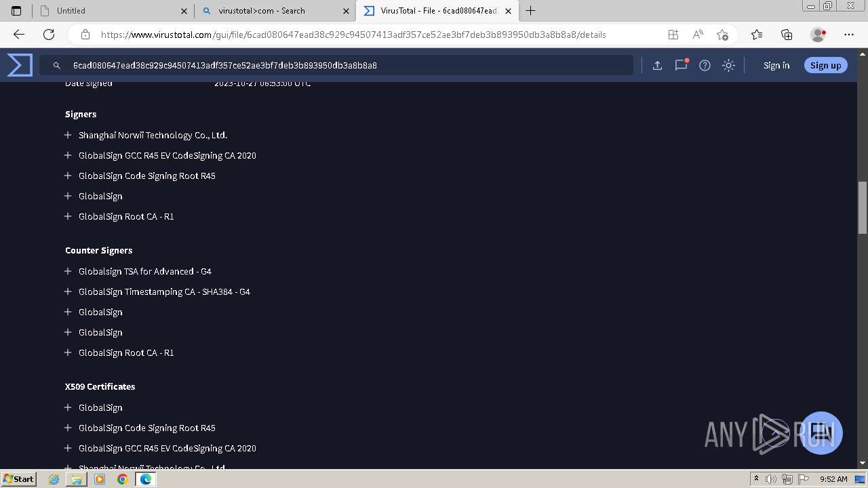Viewport: 868px width, 488px height.
Task: Open the Windows Start menu
Action: pos(19,479)
